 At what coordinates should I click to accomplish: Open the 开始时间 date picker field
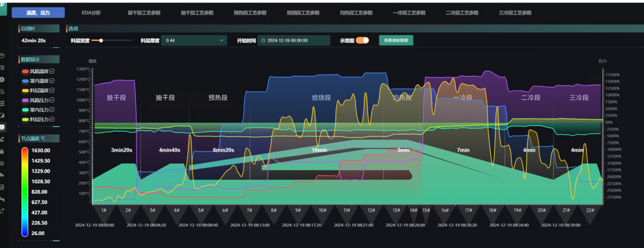point(294,41)
